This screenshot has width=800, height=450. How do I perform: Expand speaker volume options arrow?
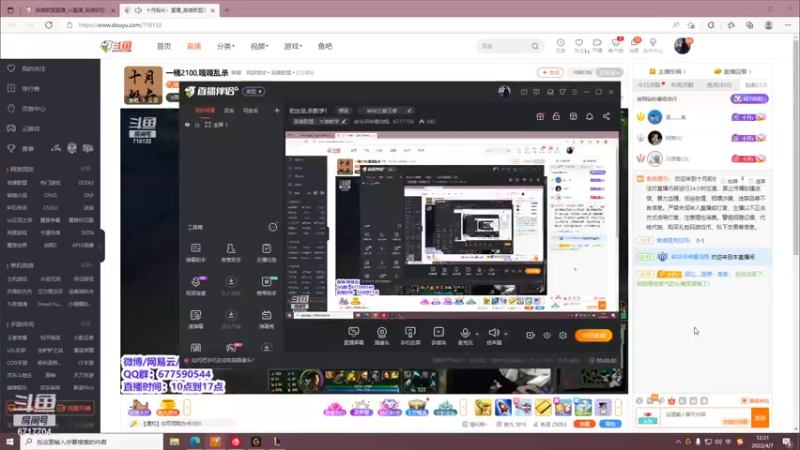[506, 334]
